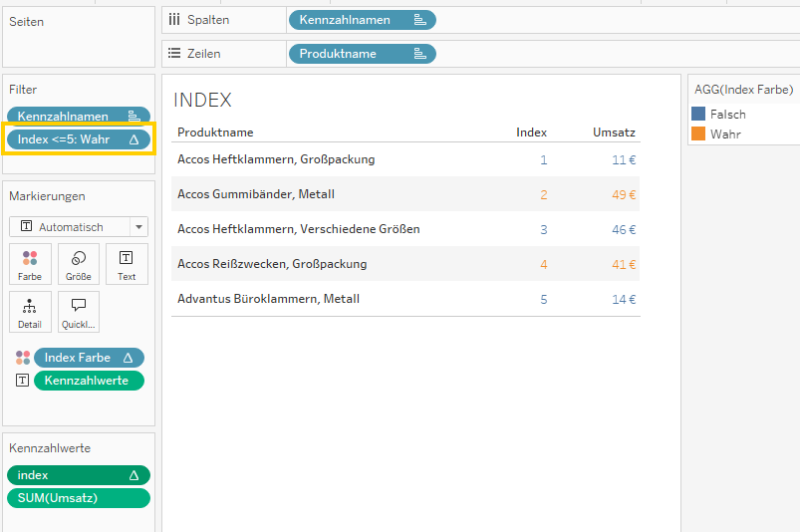Click the Wahr orange legend swatch
Image resolution: width=800 pixels, height=532 pixels.
point(698,133)
